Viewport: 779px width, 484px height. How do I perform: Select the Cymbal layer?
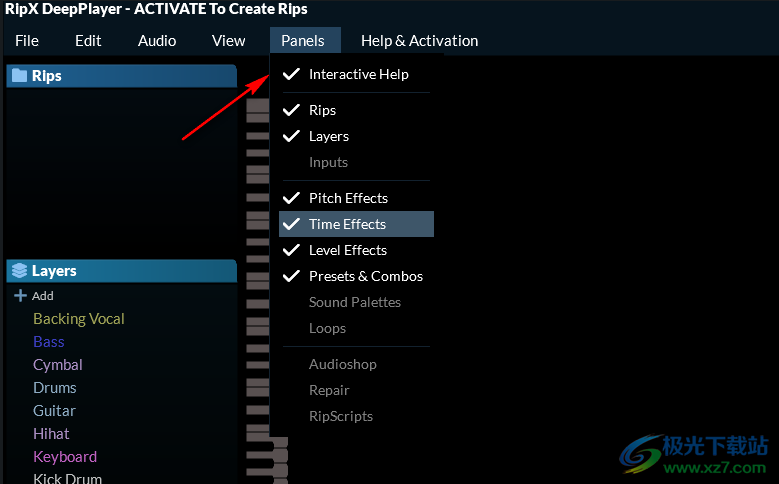point(58,365)
